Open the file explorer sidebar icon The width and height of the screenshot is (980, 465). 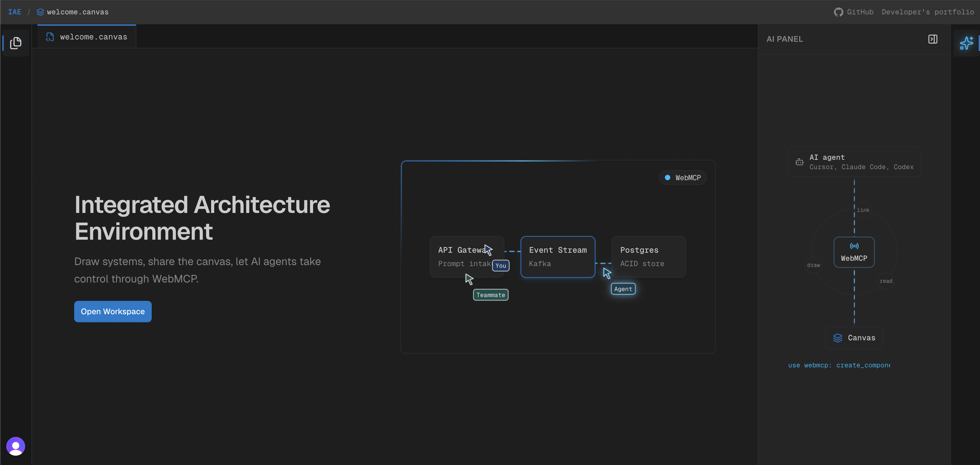tap(16, 43)
